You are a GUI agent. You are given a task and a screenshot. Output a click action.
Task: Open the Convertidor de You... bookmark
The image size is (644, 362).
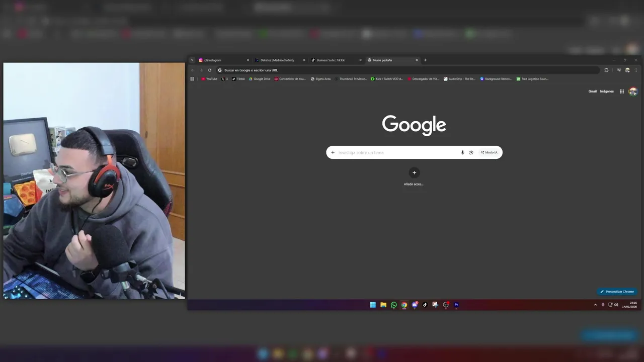290,79
